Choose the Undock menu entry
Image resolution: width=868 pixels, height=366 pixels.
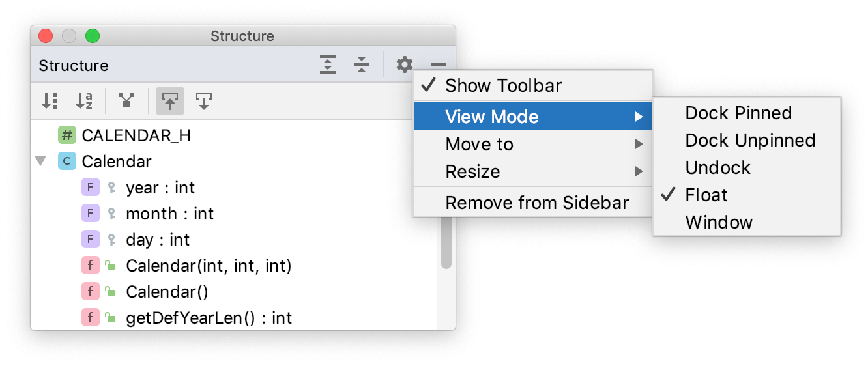pyautogui.click(x=717, y=167)
